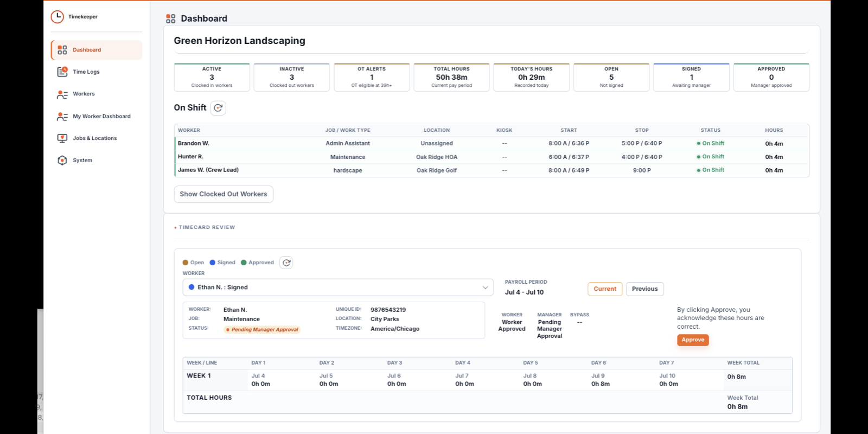Click On Shift status for Hunter R.
This screenshot has height=434, width=868.
(x=711, y=157)
